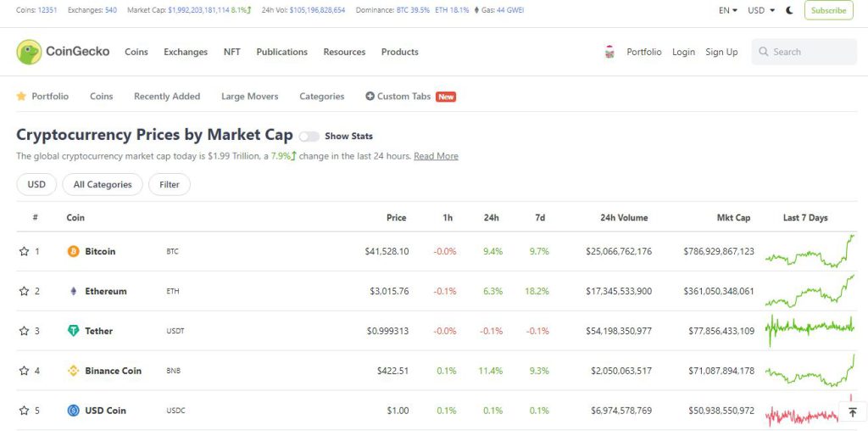Image resolution: width=868 pixels, height=431 pixels.
Task: Sort table by Mkt Cap header
Action: 733,218
